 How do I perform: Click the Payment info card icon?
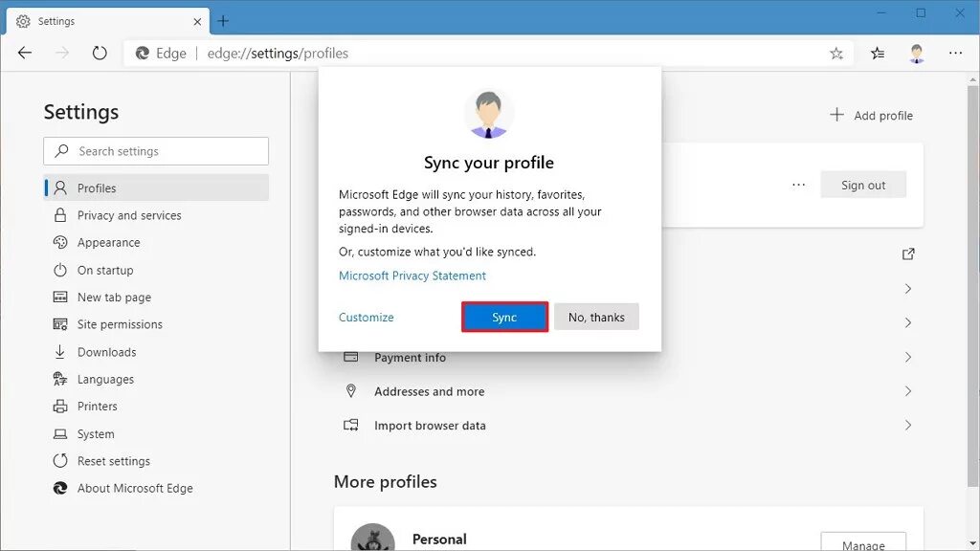coord(351,357)
